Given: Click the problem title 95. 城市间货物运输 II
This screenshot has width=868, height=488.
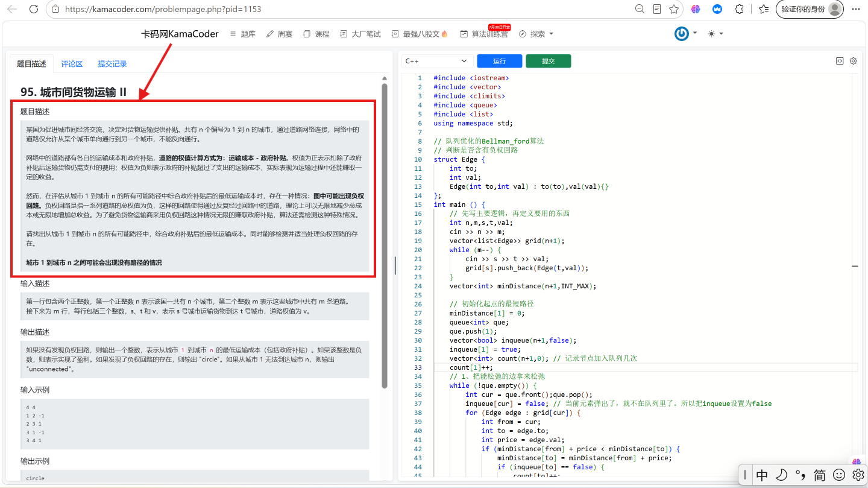Looking at the screenshot, I should click(74, 92).
